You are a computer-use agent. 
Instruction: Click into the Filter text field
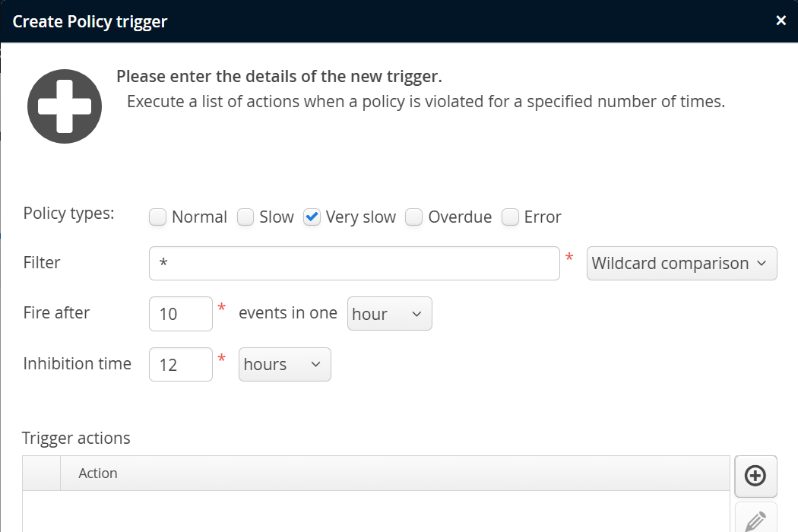point(354,263)
